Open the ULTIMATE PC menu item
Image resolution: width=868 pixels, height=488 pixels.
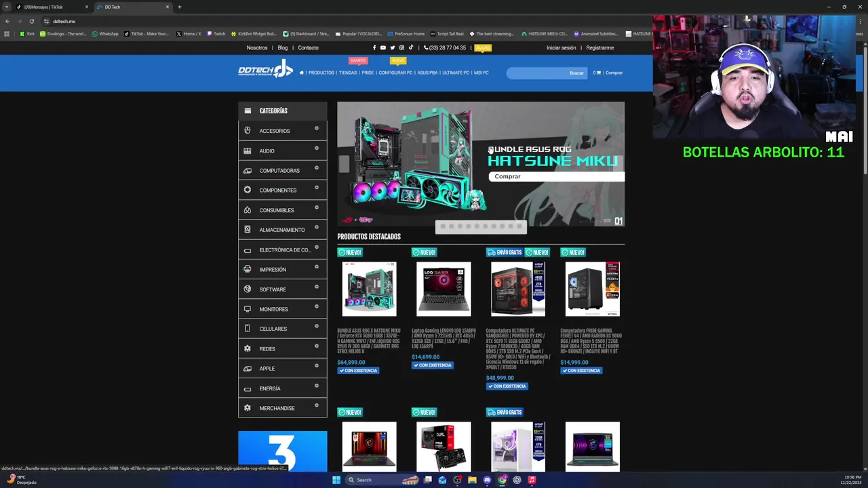456,73
